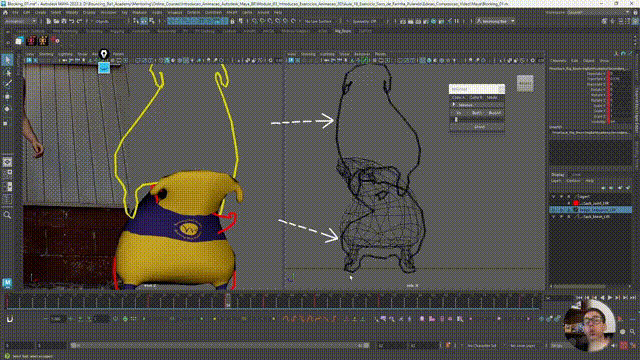Click the Visibility attribute in Channel Box

click(x=599, y=121)
